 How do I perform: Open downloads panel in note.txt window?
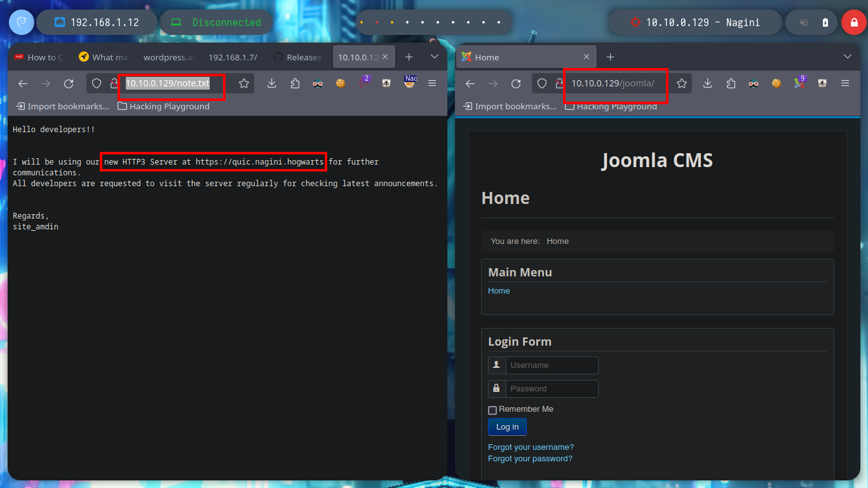[x=272, y=83]
